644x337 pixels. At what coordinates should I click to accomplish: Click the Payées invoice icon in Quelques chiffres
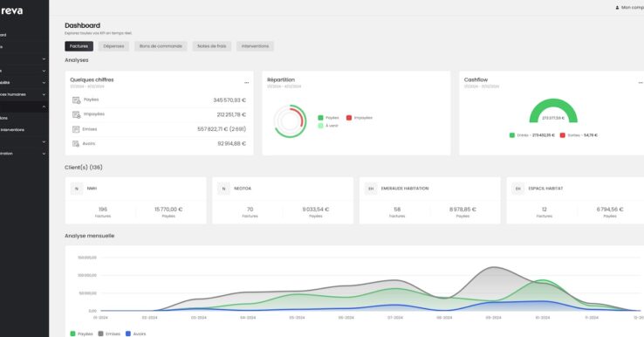point(76,100)
